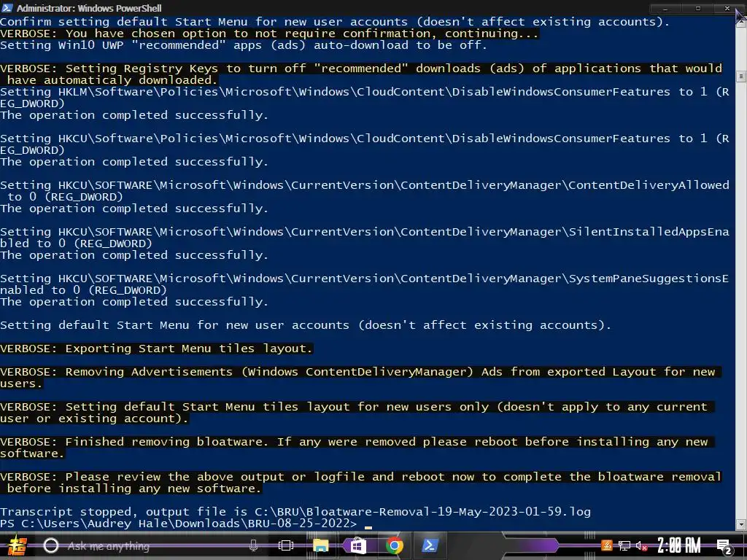The image size is (747, 560).
Task: Click the scrollbar down arrow
Action: pyautogui.click(x=741, y=524)
